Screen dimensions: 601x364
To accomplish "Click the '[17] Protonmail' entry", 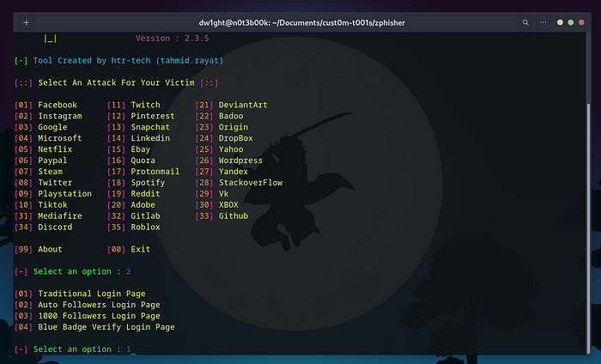I will click(143, 172).
